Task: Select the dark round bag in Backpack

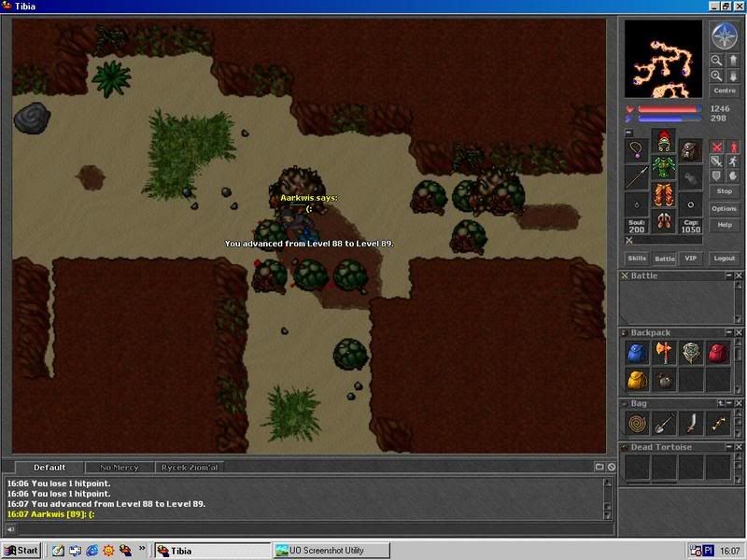Action: click(664, 380)
